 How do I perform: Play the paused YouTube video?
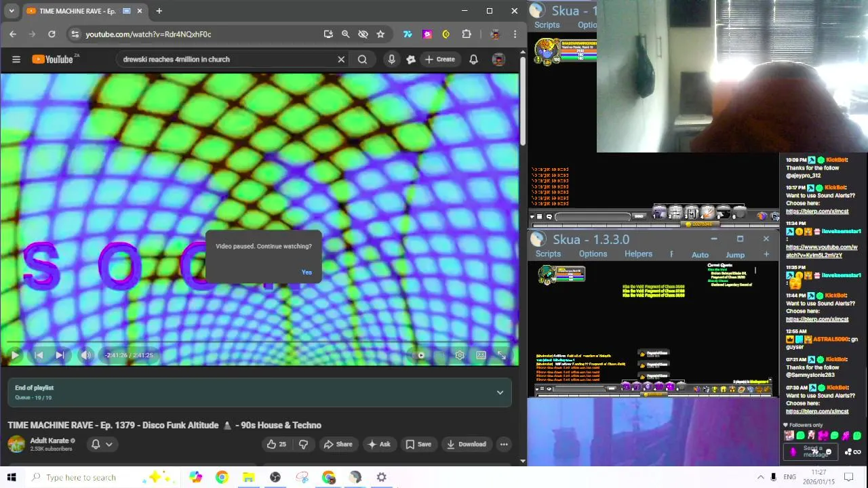15,355
